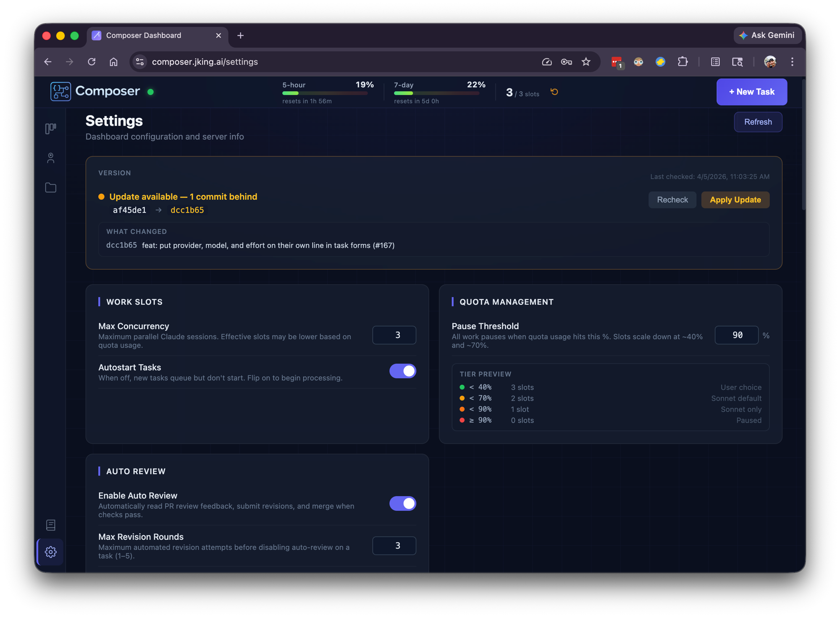Open the password manager key icon
The width and height of the screenshot is (840, 618).
[x=566, y=62]
